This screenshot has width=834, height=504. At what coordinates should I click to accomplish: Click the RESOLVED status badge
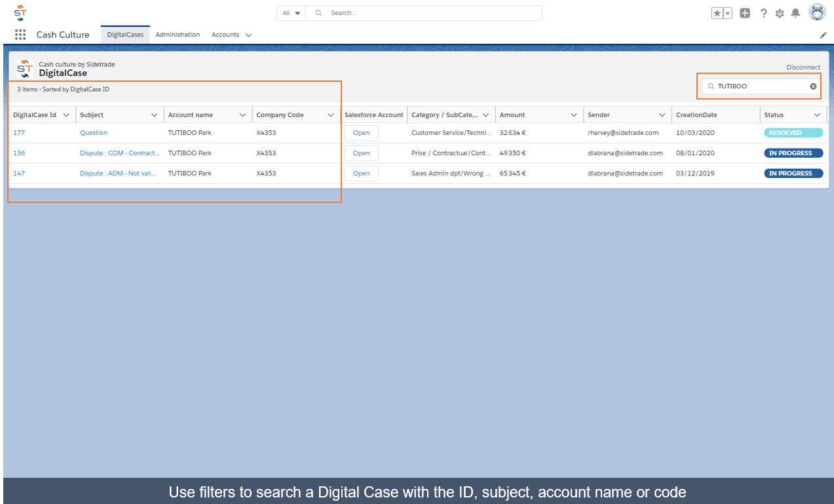(x=793, y=133)
